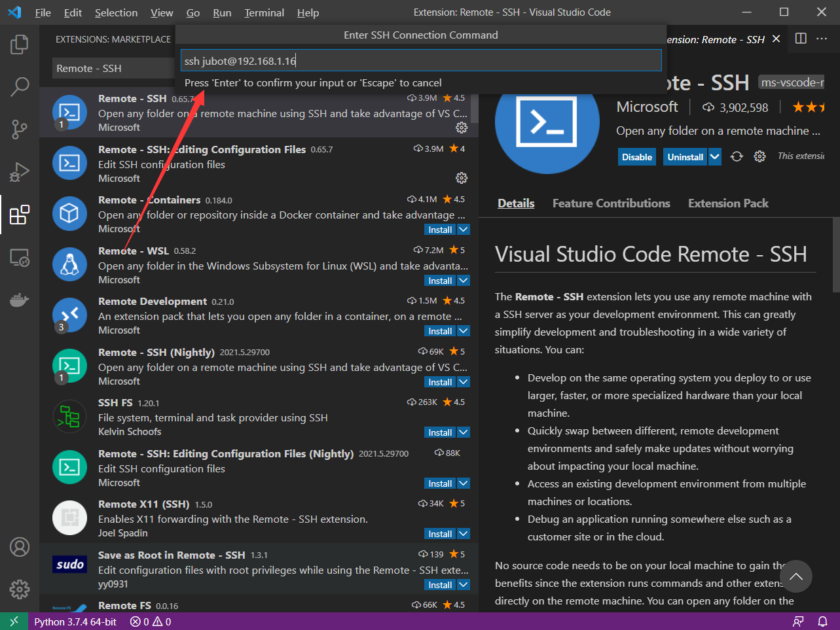Click the notifications bell in the status bar
This screenshot has width=840, height=630.
coord(824,621)
